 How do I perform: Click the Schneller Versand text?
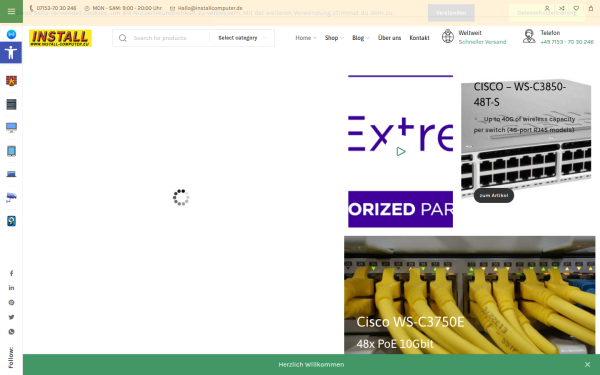482,42
